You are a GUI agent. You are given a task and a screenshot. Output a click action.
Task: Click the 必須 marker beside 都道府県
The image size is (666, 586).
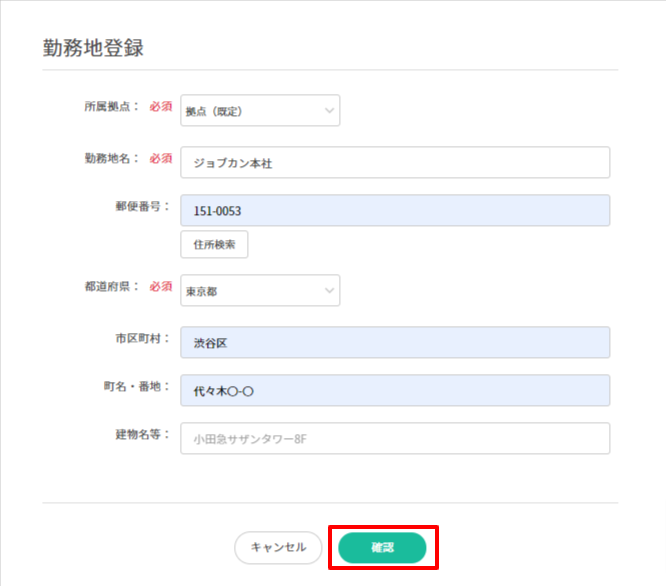tap(161, 286)
